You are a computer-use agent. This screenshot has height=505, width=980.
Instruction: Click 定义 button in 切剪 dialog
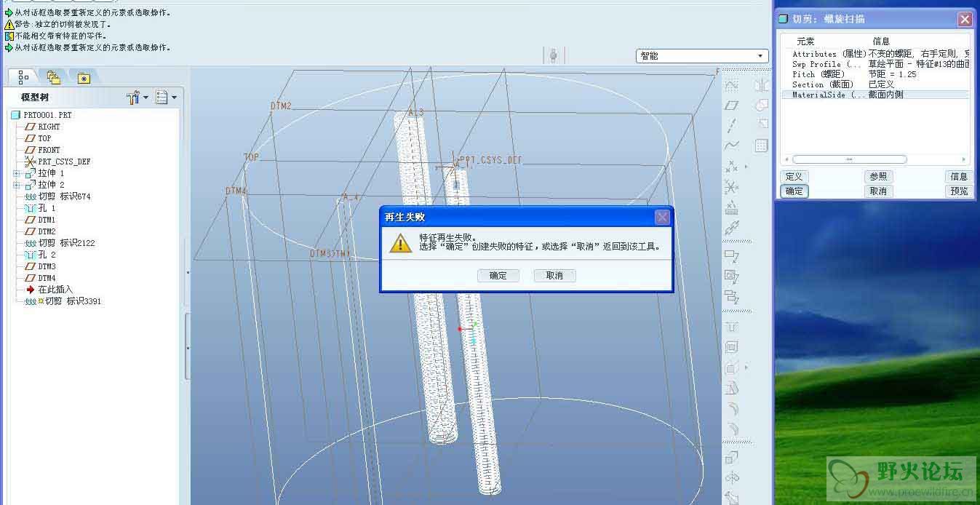(x=794, y=177)
